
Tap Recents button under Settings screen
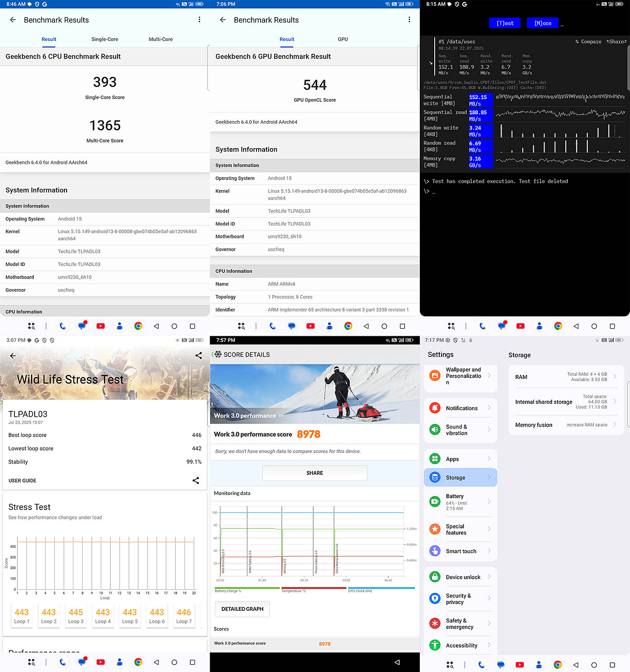click(612, 665)
